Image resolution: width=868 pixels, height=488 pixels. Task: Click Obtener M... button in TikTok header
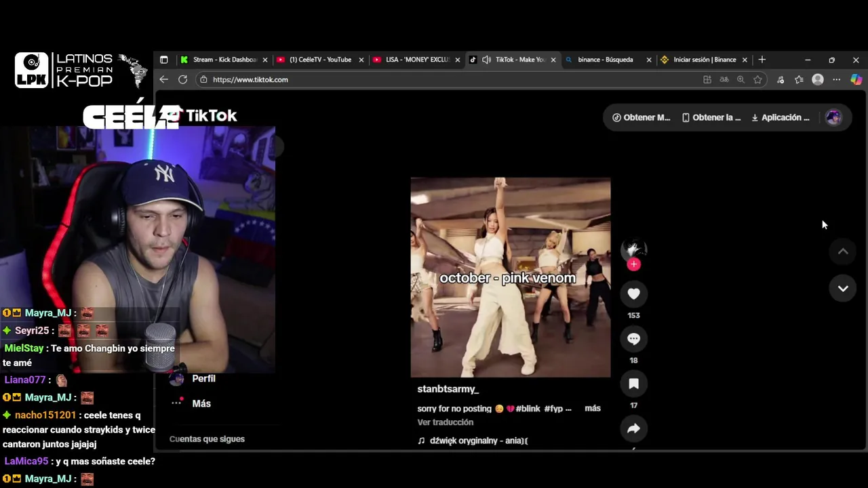641,117
